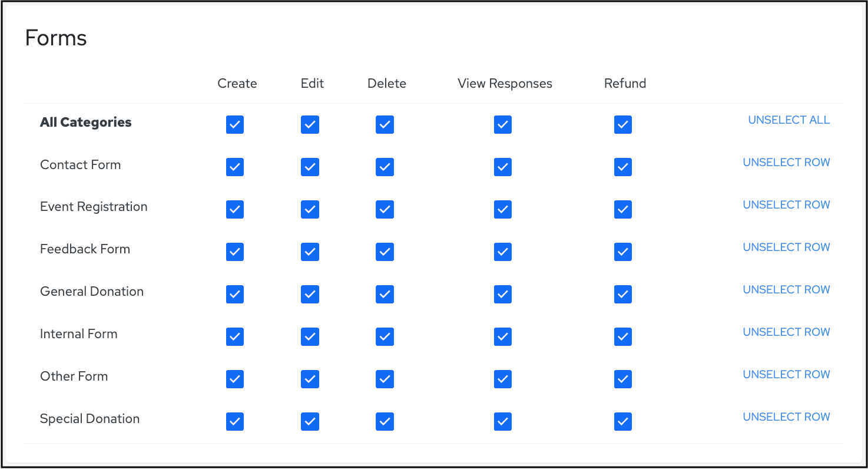Uncheck View Responses for Special Donation
Viewport: 868px width, 469px height.
click(503, 422)
